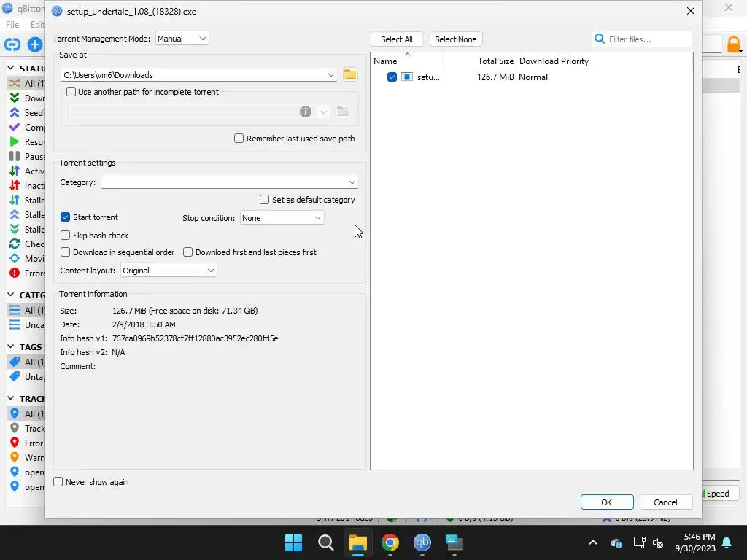Collapse the TAGS sidebar section
The image size is (747, 560).
[10, 346]
